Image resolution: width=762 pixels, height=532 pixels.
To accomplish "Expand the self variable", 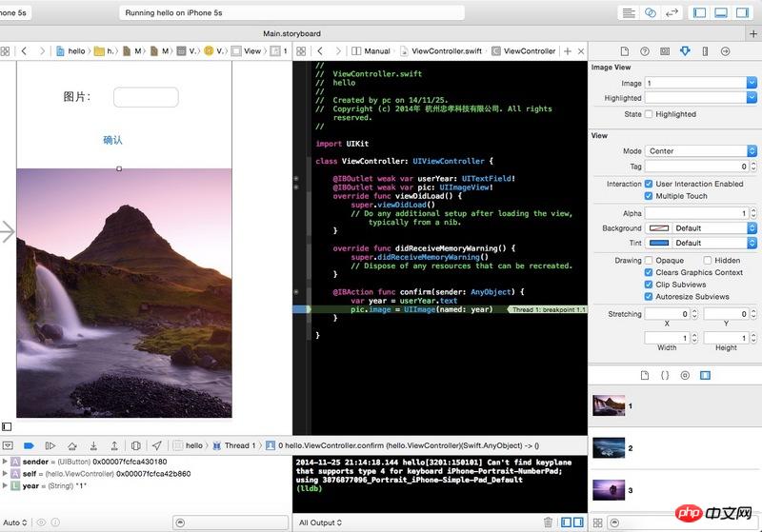I will 5,473.
